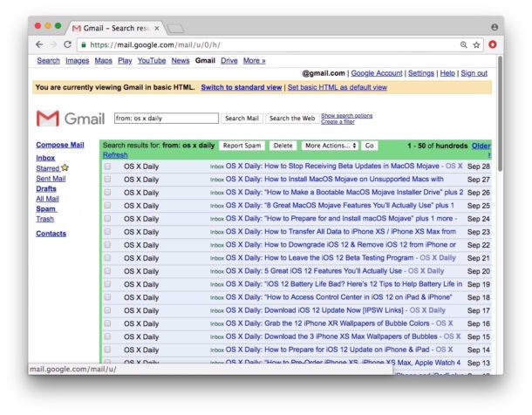Click the Gmail logo
Screen dimensions: 532x415
(71, 119)
